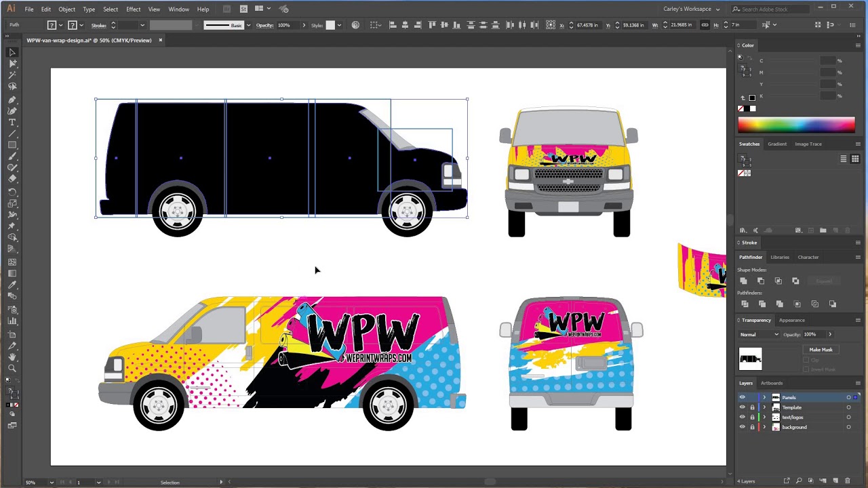868x488 pixels.
Task: Select the Curvature tool
Action: pos(12,111)
